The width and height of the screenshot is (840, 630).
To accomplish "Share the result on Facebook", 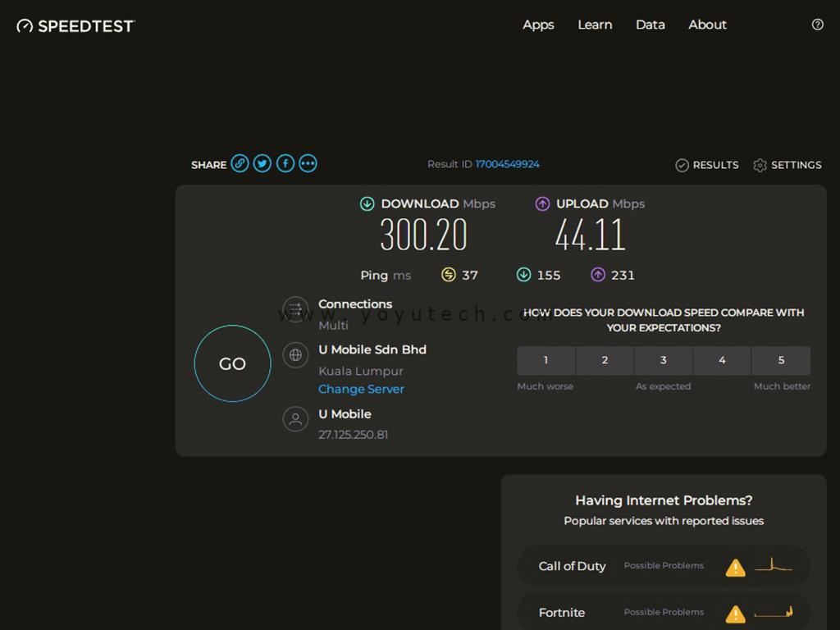I will tap(285, 163).
